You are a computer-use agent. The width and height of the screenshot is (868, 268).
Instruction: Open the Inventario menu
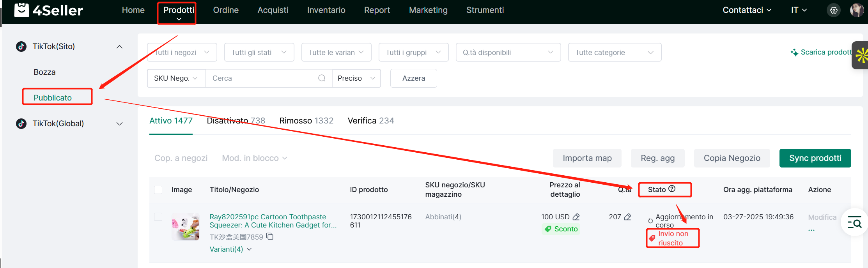pos(326,10)
